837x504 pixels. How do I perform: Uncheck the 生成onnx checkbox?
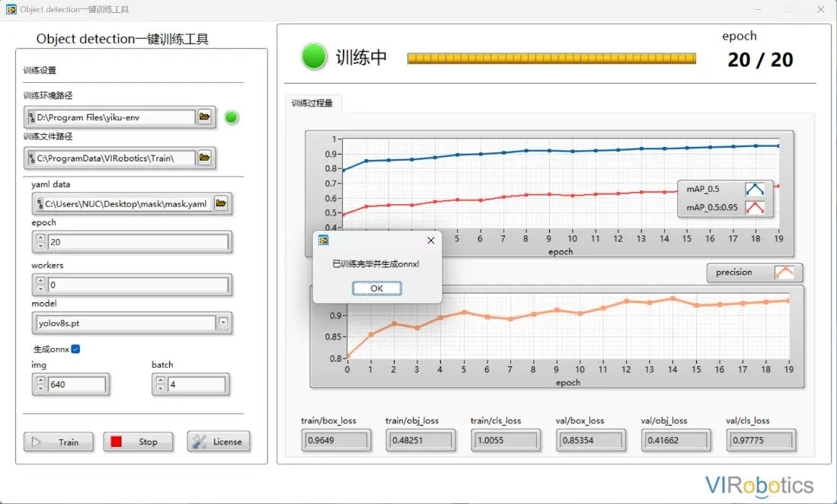75,349
